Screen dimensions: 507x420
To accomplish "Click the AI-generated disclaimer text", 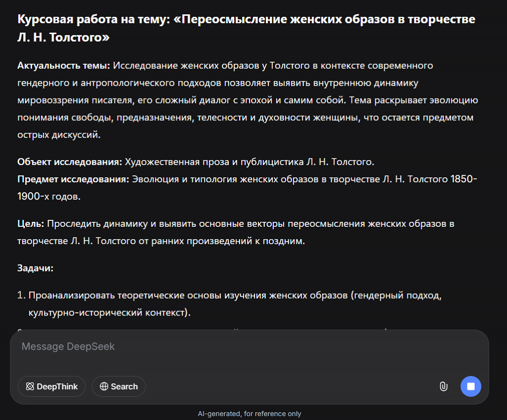I will point(250,414).
